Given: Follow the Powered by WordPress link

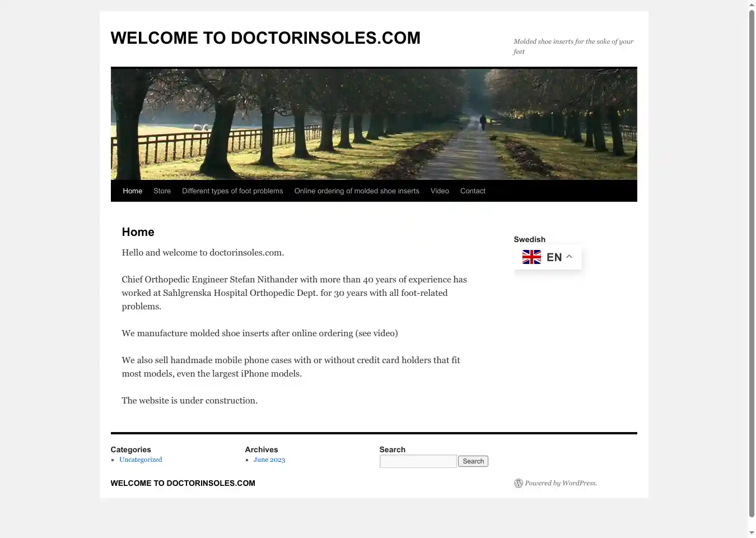Looking at the screenshot, I should (561, 483).
